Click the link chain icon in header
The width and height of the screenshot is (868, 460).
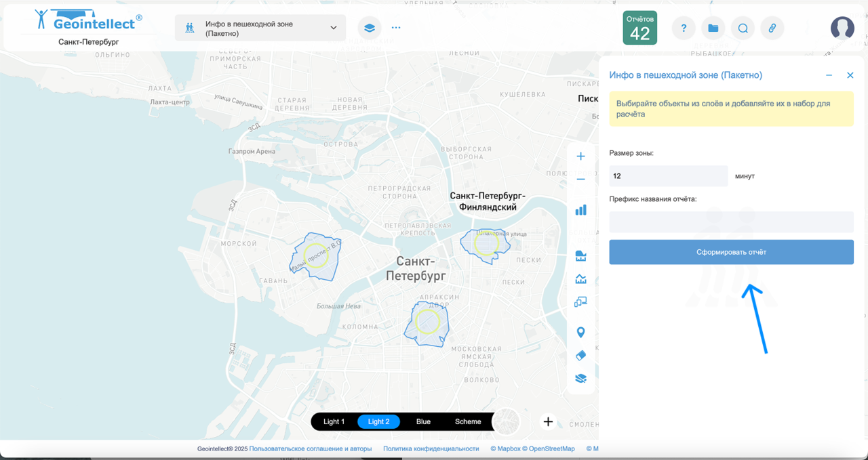(x=772, y=28)
